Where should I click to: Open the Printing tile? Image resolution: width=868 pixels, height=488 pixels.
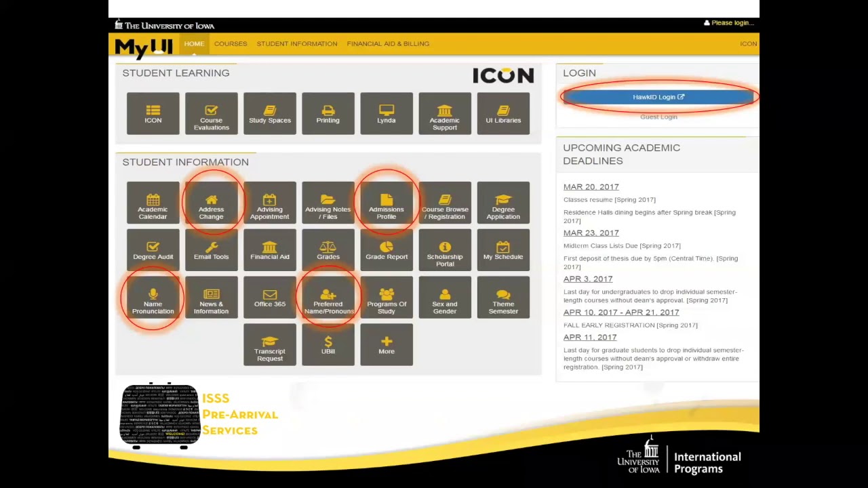pos(328,114)
